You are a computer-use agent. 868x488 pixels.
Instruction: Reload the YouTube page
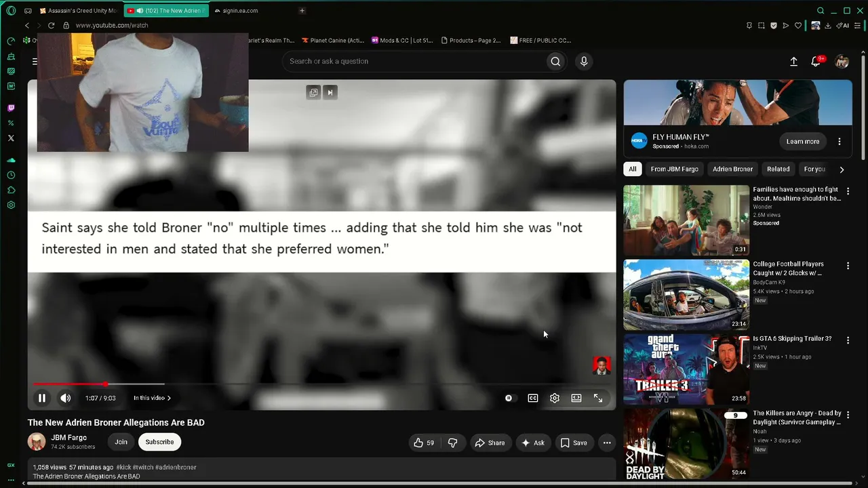(51, 25)
